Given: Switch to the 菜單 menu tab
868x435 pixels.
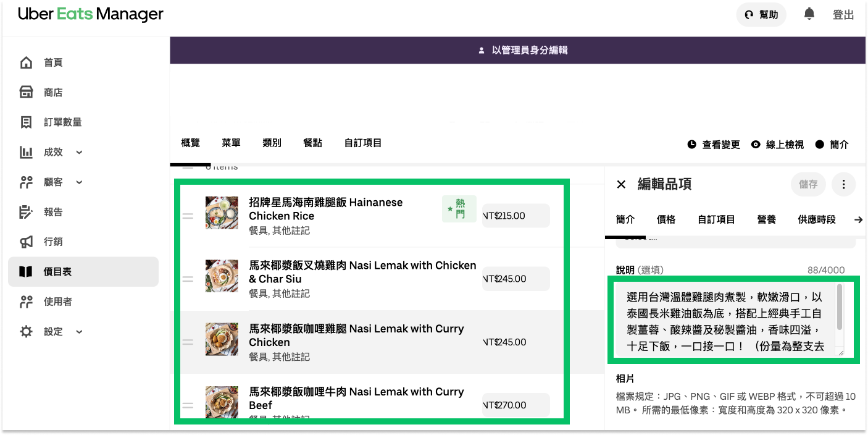Looking at the screenshot, I should 231,143.
